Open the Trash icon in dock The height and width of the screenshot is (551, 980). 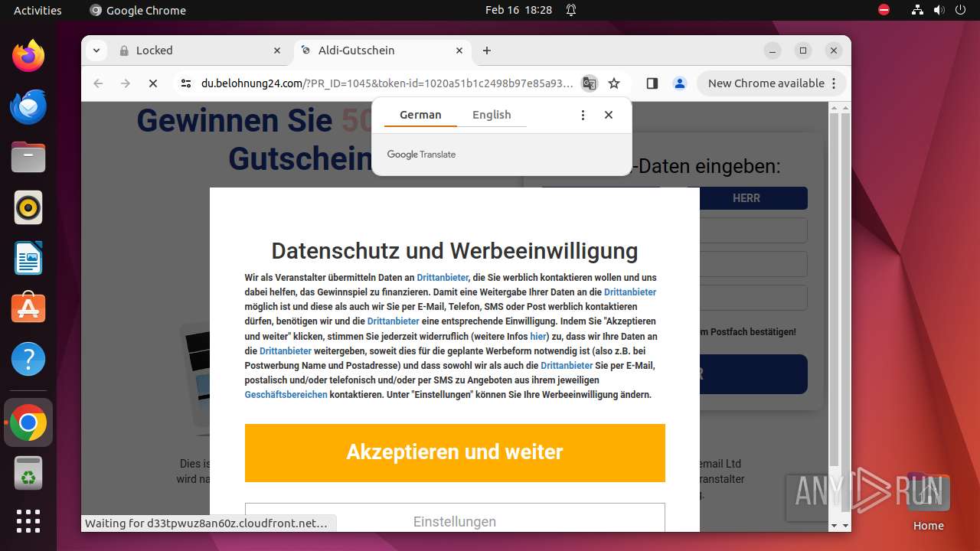pos(28,474)
